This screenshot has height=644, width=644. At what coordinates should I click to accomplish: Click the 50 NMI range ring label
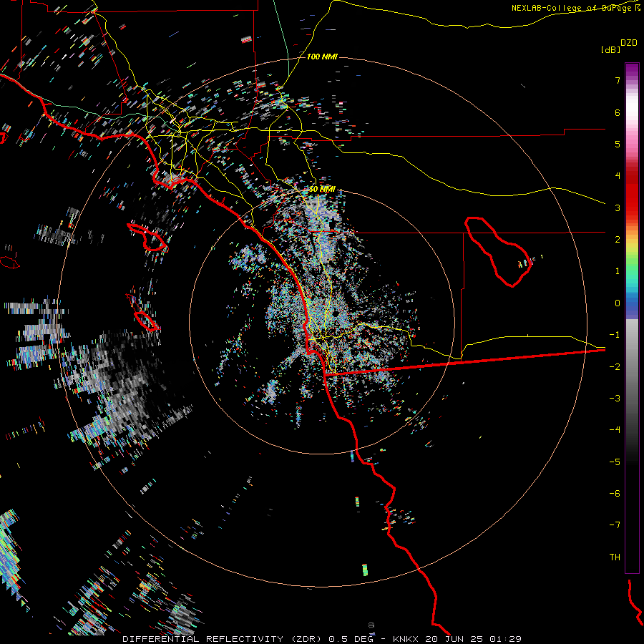coord(322,190)
